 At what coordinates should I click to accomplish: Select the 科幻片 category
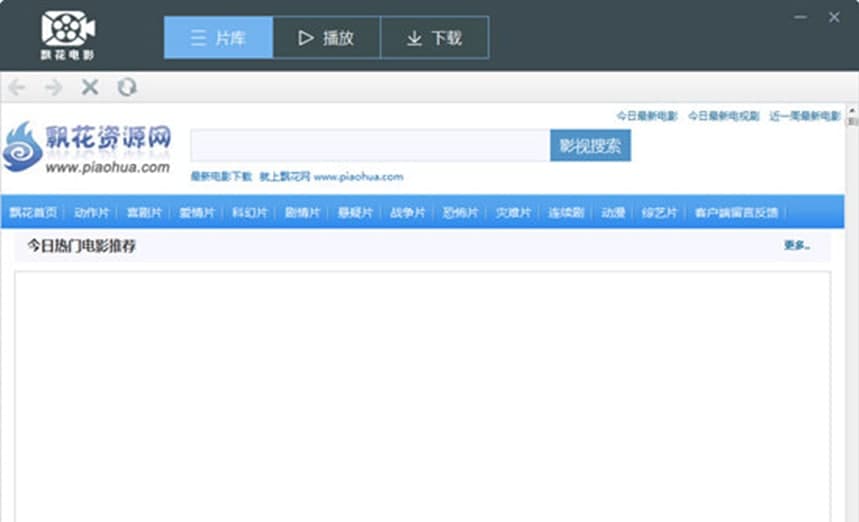249,213
